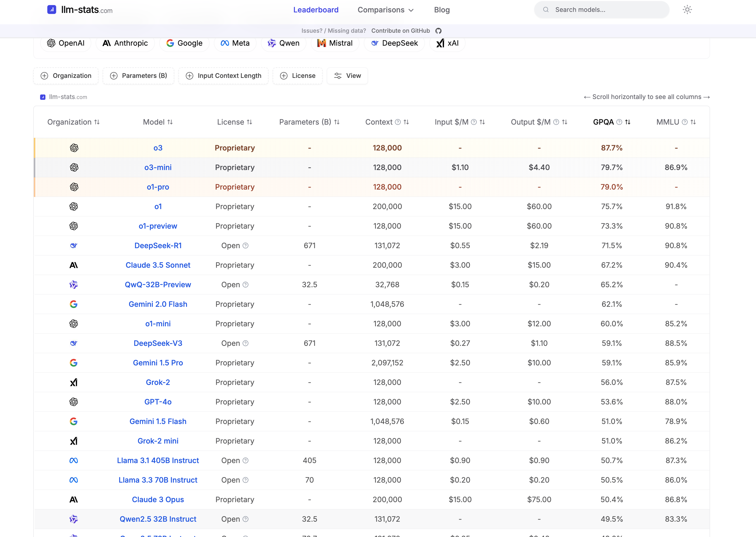Open the QwQ-32B-Preview model link

click(158, 285)
